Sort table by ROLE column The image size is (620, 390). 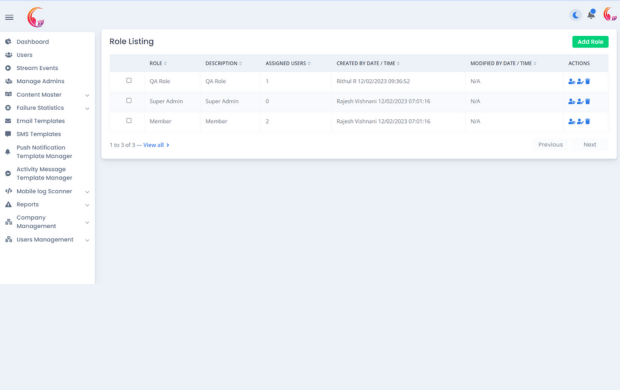[x=158, y=63]
